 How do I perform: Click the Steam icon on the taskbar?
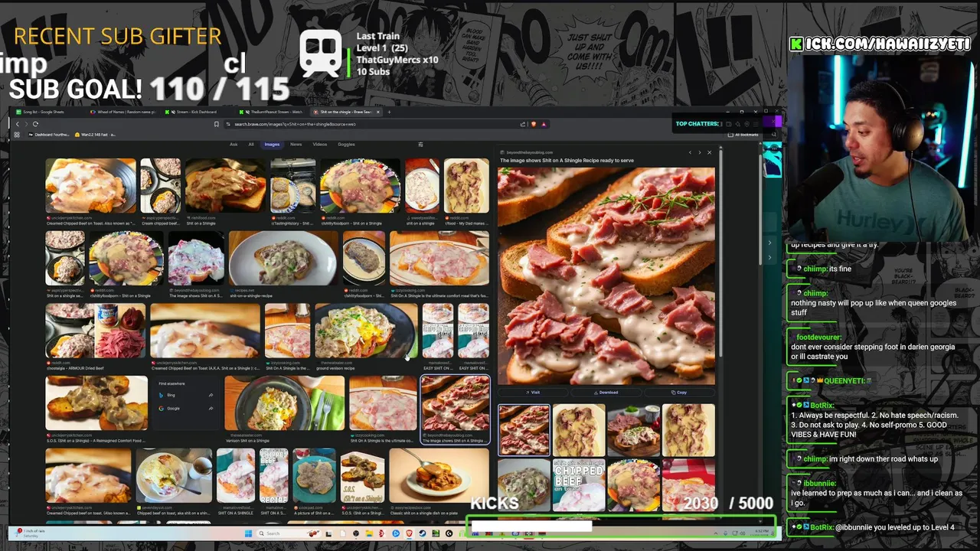click(422, 533)
